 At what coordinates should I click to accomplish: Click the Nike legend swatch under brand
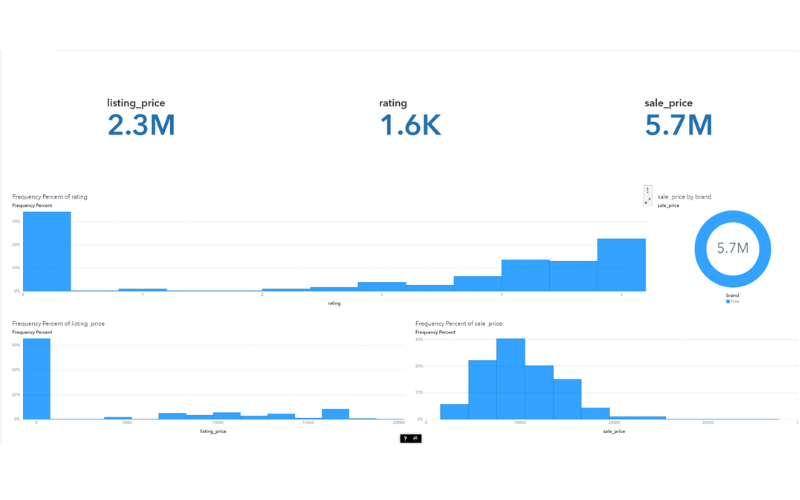coord(728,302)
